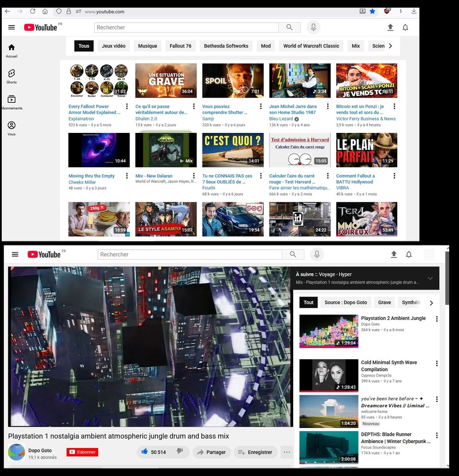
Task: Subscribe to Dopo Goto with S'abonner
Action: point(82,452)
